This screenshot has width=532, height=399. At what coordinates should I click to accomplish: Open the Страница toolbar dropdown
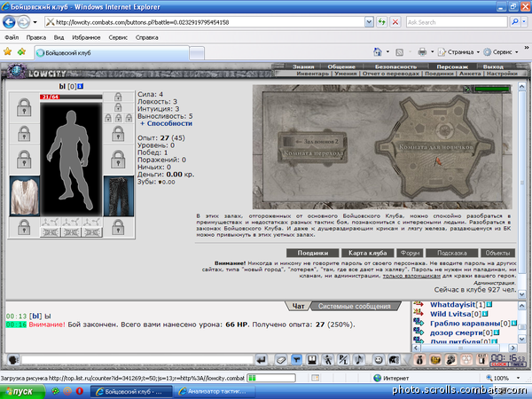coord(459,52)
